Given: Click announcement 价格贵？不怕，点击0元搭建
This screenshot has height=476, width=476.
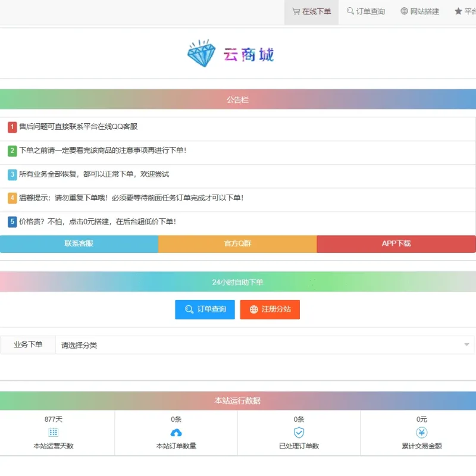Looking at the screenshot, I should [98, 221].
